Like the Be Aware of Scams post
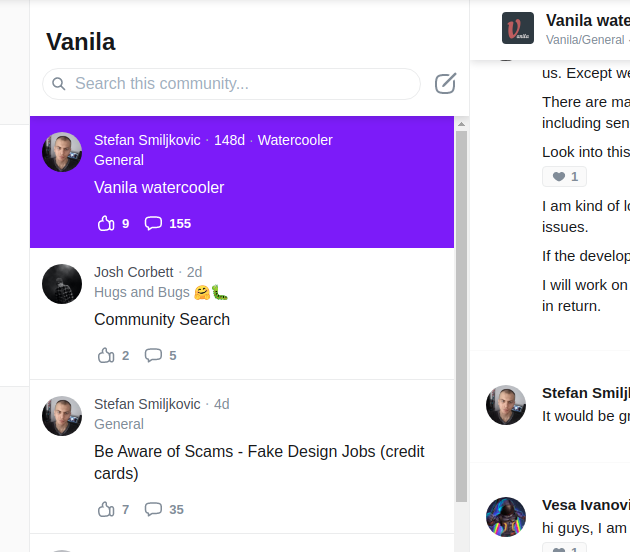Screen dimensions: 630x552 [x=106, y=509]
